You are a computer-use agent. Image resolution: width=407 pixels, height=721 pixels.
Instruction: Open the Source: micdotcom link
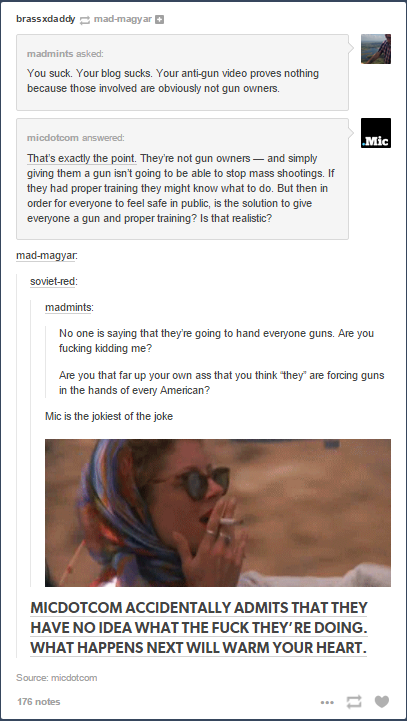pyautogui.click(x=57, y=677)
